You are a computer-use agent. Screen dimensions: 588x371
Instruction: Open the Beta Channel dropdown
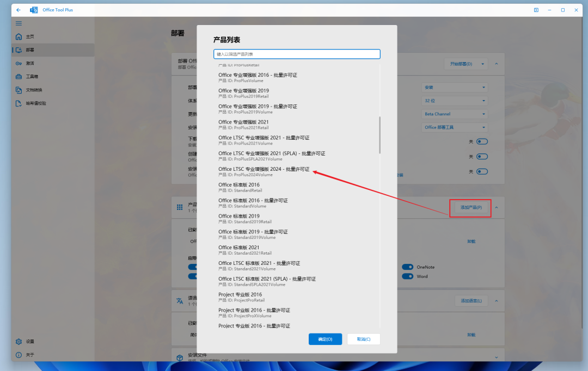tap(455, 114)
